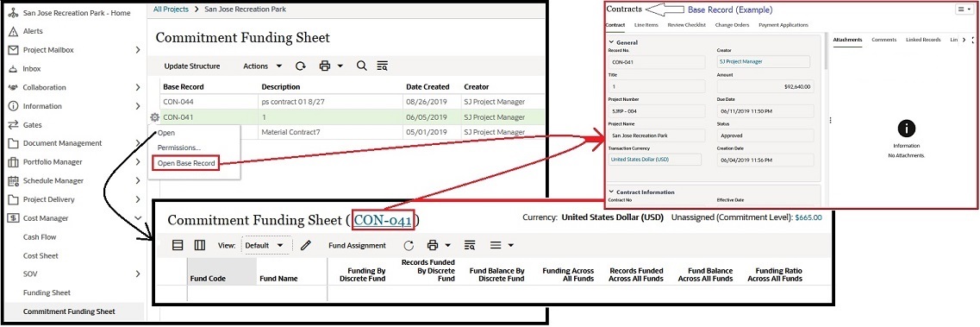Click the Amount field showing $92,640.00

pos(765,86)
